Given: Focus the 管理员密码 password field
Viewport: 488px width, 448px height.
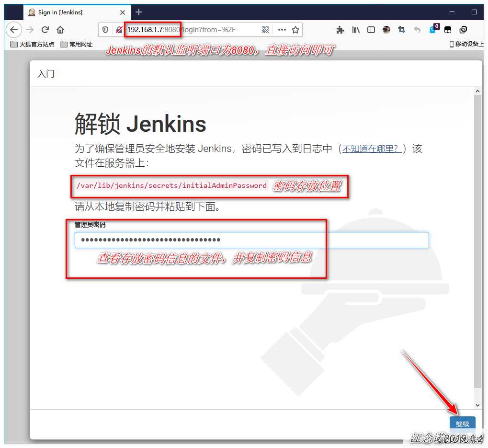Looking at the screenshot, I should pos(251,240).
